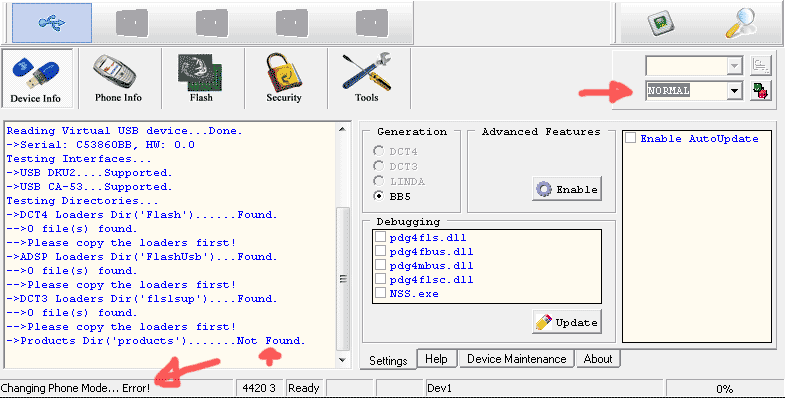Open the NORMAL phone mode dropdown

[x=734, y=91]
